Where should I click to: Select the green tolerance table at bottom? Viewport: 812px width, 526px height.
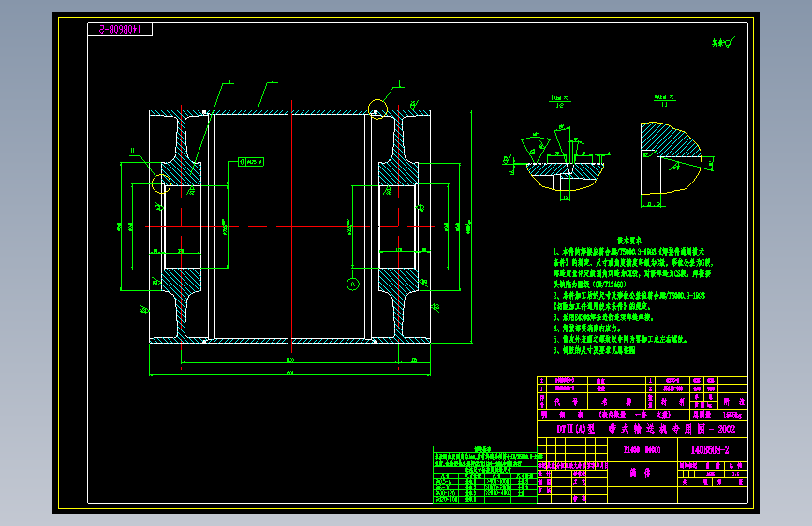[485, 475]
